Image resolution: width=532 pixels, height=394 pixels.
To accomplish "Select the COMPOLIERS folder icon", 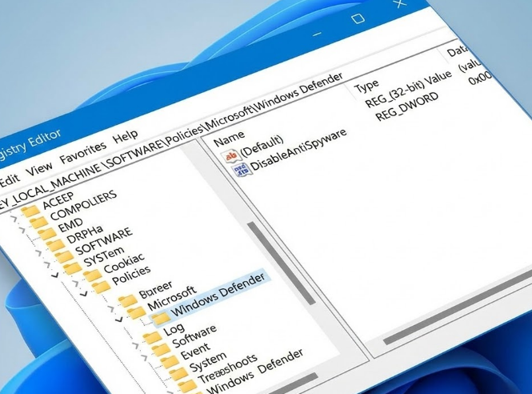I will tap(38, 223).
